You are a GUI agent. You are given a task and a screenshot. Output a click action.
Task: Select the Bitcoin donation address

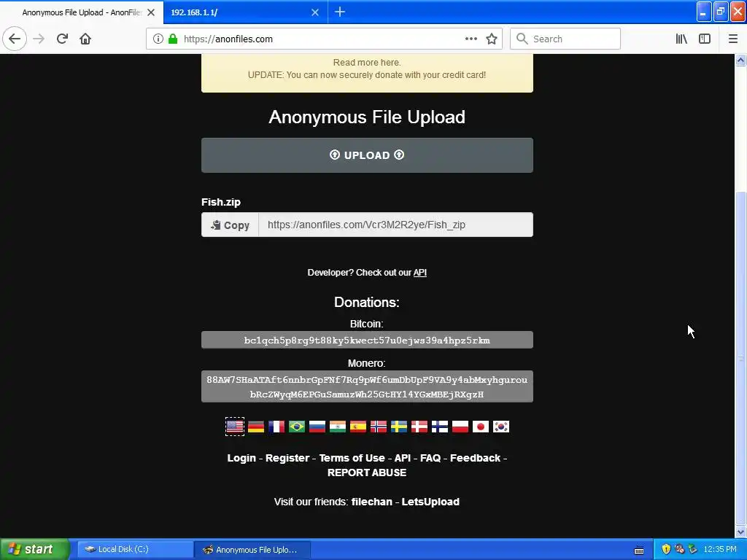(x=367, y=340)
